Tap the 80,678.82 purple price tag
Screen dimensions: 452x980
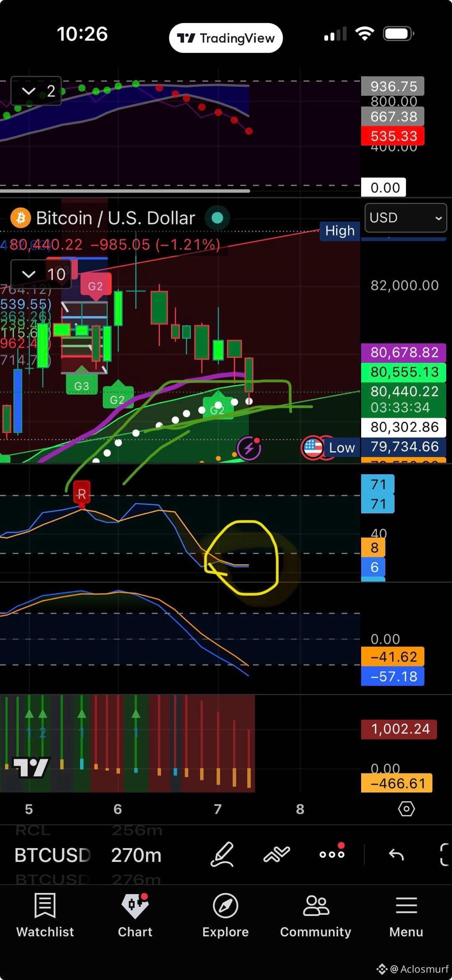[x=404, y=352]
